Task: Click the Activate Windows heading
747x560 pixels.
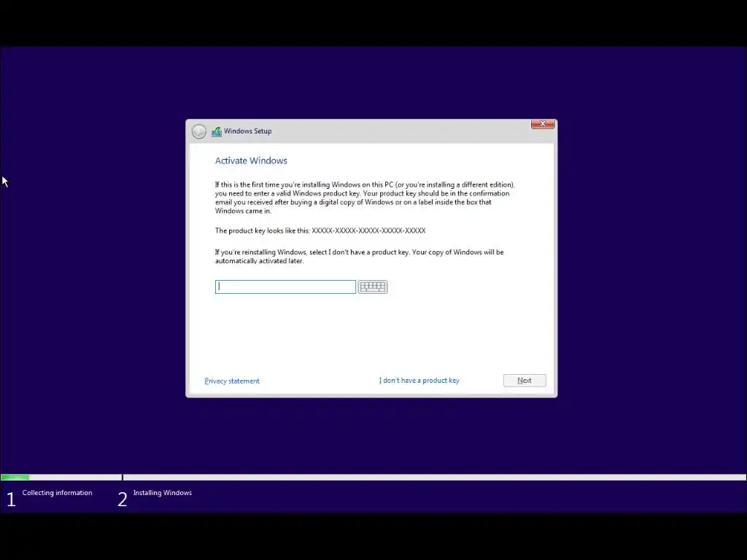Action: click(251, 160)
